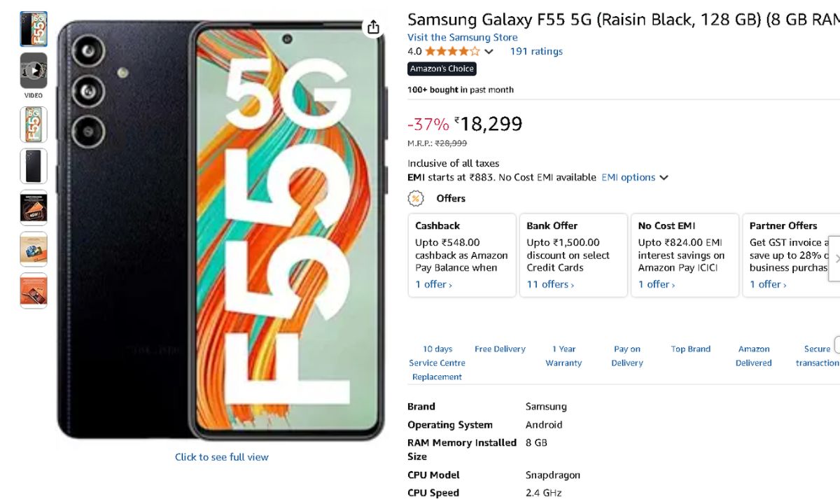Open the Free Delivery info link
The width and height of the screenshot is (840, 504).
tap(500, 349)
